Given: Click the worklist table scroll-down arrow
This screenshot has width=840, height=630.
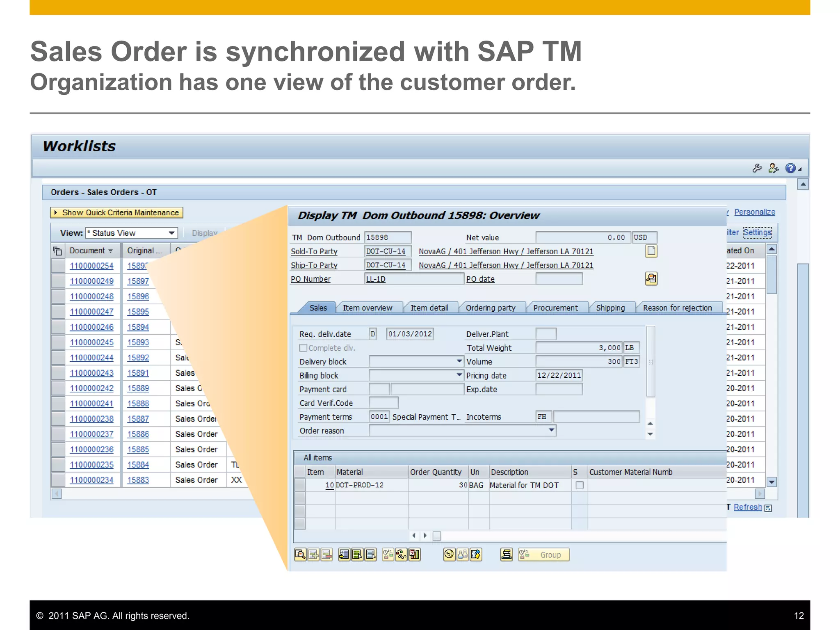Looking at the screenshot, I should click(772, 482).
